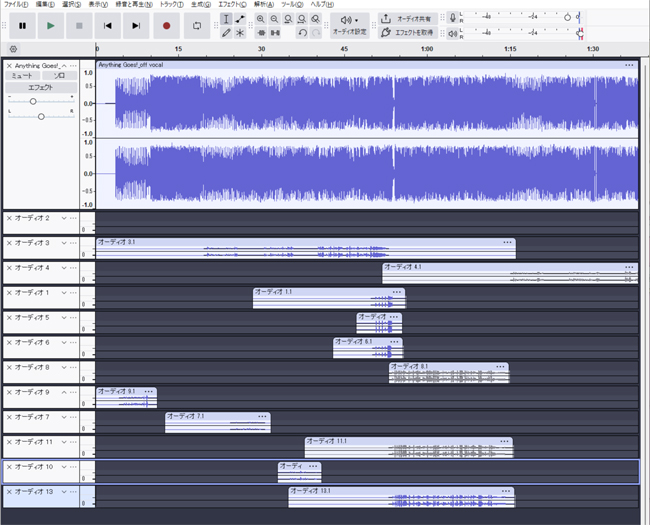
Task: Open the オーディオ設定 audio setup dropdown
Action: point(349,25)
